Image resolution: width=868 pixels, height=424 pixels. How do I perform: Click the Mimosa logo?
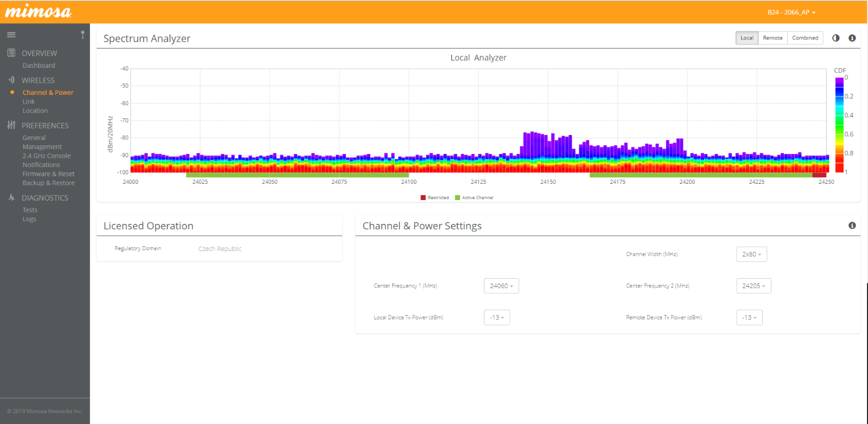[38, 11]
